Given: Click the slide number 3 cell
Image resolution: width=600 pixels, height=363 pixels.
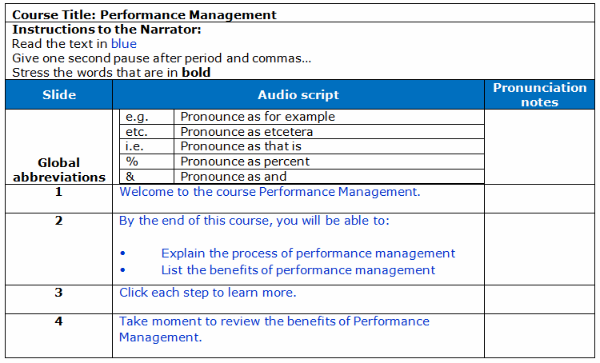Looking at the screenshot, I should 59,299.
